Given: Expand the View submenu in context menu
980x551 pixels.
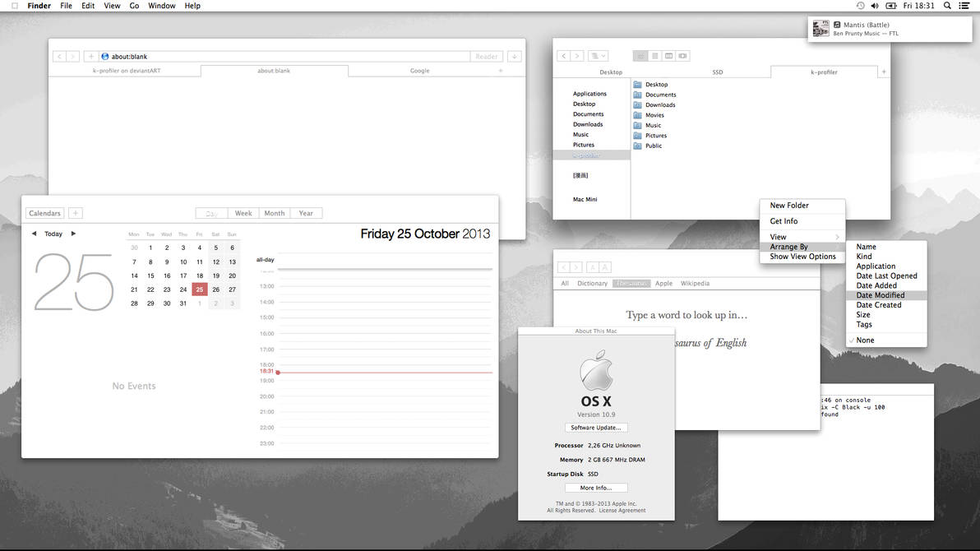Looking at the screenshot, I should tap(802, 237).
